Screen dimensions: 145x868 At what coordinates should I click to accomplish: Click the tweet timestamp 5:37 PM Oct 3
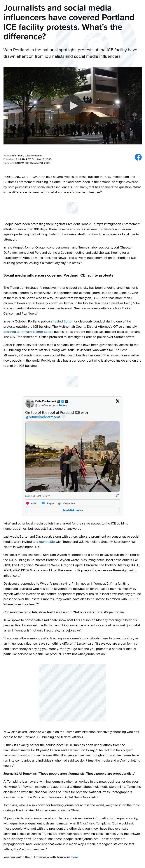tap(38, 496)
